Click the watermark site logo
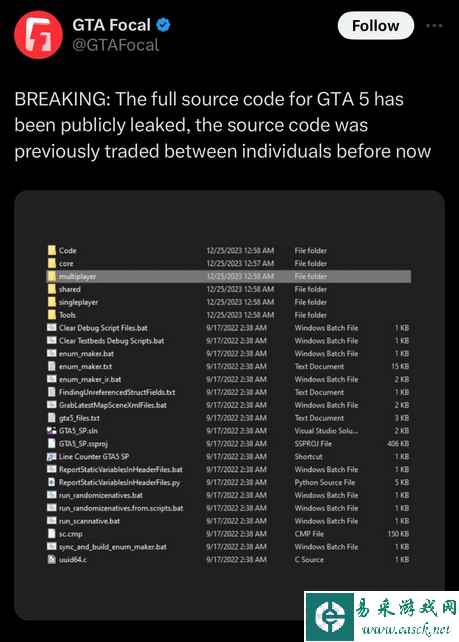Viewport: 459px width, 642px height. [x=330, y=616]
